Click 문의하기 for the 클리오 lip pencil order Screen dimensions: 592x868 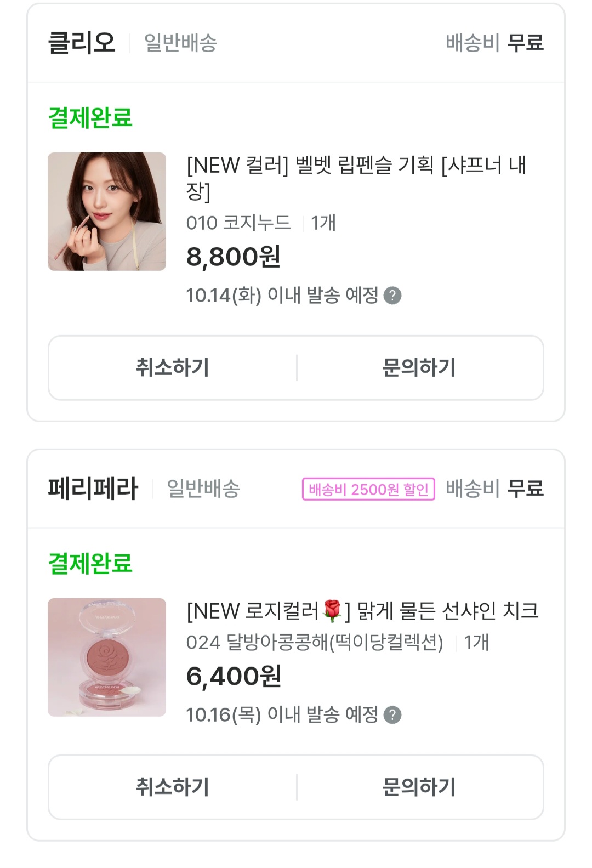click(x=419, y=368)
